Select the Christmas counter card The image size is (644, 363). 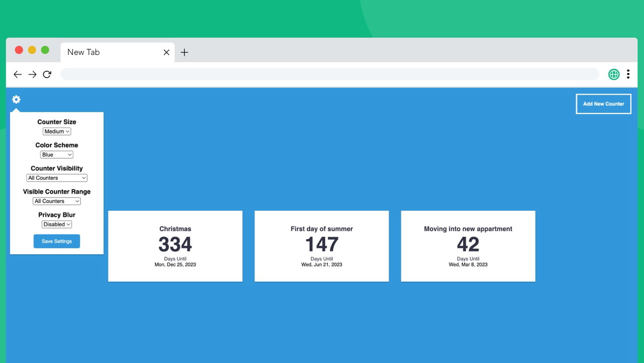click(x=175, y=246)
